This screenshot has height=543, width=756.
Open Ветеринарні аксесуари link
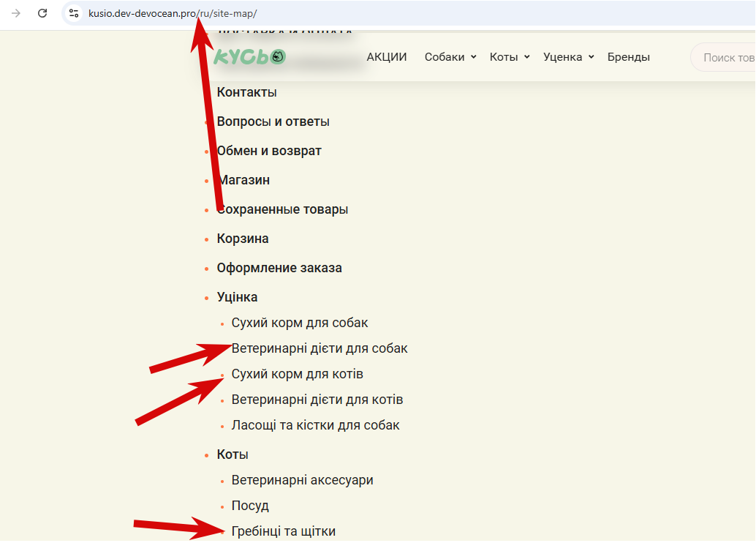click(x=302, y=480)
